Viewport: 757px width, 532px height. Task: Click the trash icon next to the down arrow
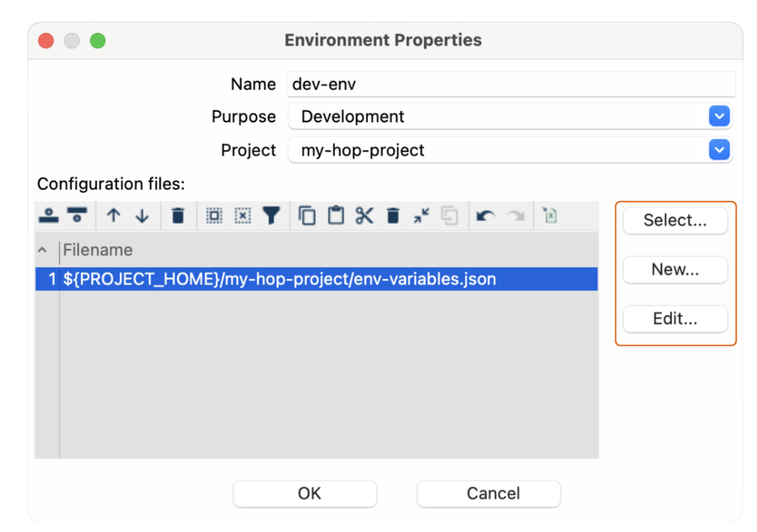click(178, 216)
